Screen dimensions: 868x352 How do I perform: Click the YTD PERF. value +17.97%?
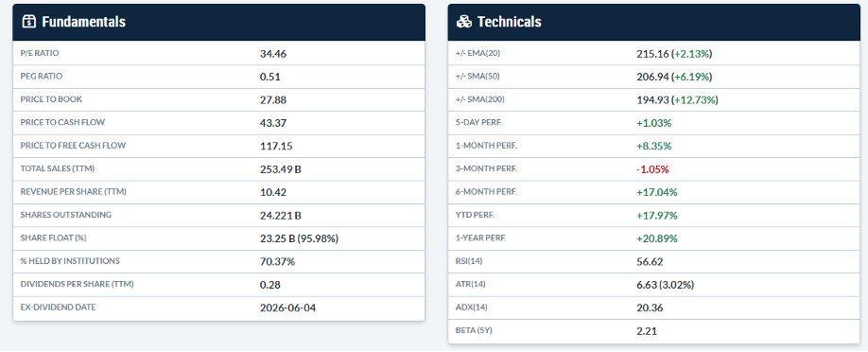coord(657,216)
